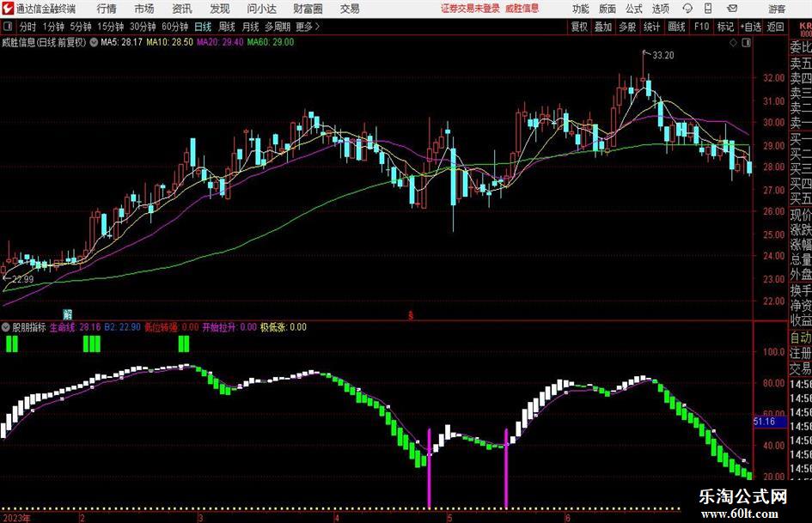
Task: Click the 开始拉升: 0.00 indicator label
Action: (229, 327)
